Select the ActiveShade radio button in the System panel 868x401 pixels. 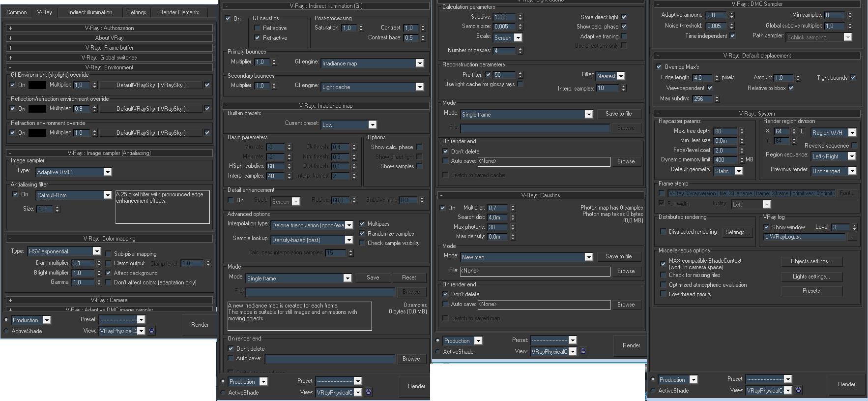tap(653, 391)
